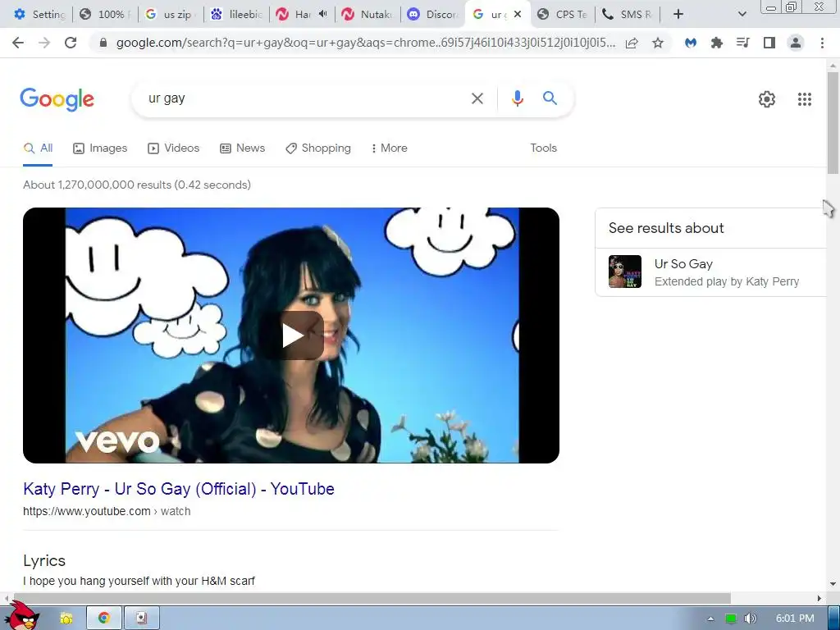Click the scroll-down arrow of the page
Viewport: 840px width, 630px height.
pos(833,584)
